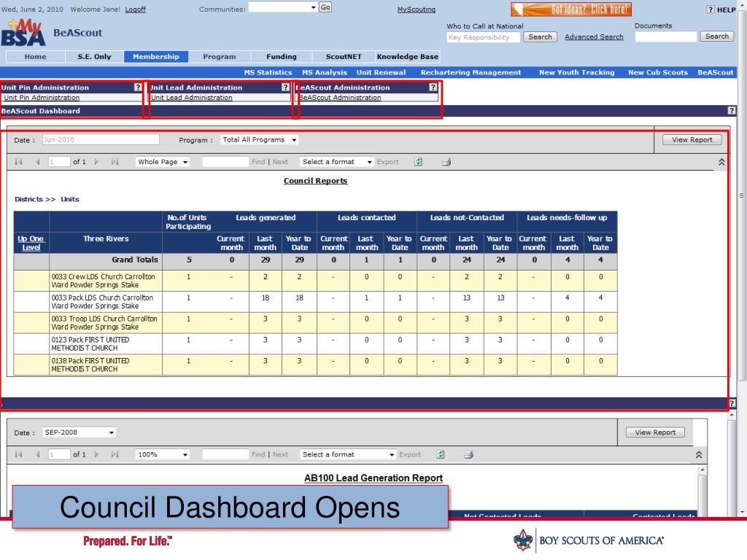
Task: Click the Up One Level link
Action: click(31, 243)
